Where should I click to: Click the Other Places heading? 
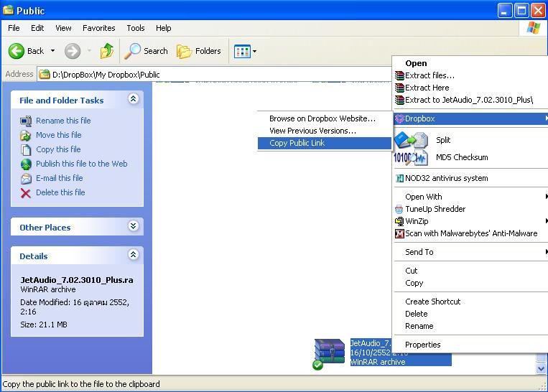tap(45, 228)
